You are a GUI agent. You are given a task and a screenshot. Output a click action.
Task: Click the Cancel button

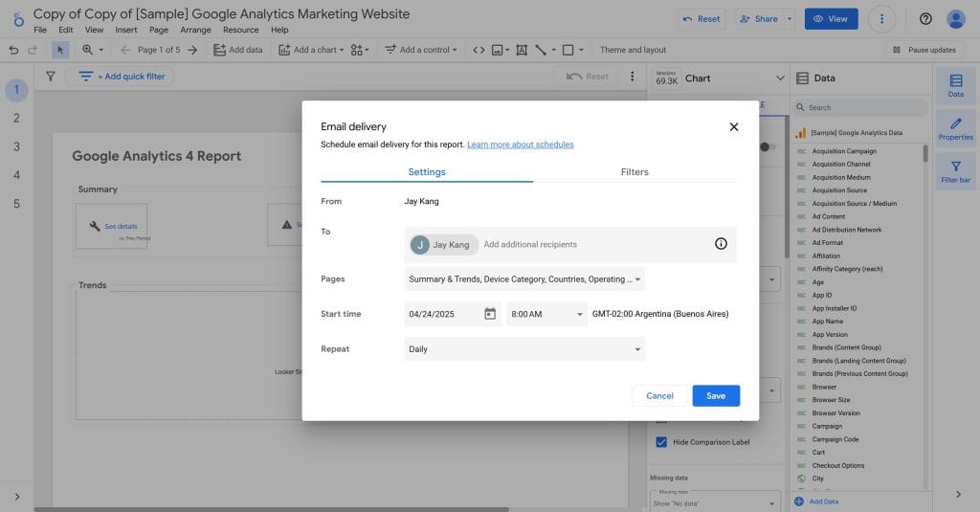(659, 395)
